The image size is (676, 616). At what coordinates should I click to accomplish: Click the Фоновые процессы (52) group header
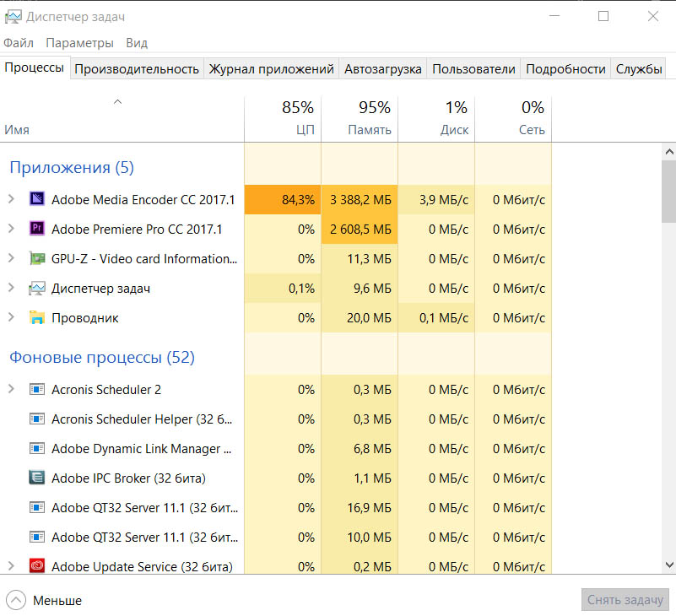coord(102,357)
